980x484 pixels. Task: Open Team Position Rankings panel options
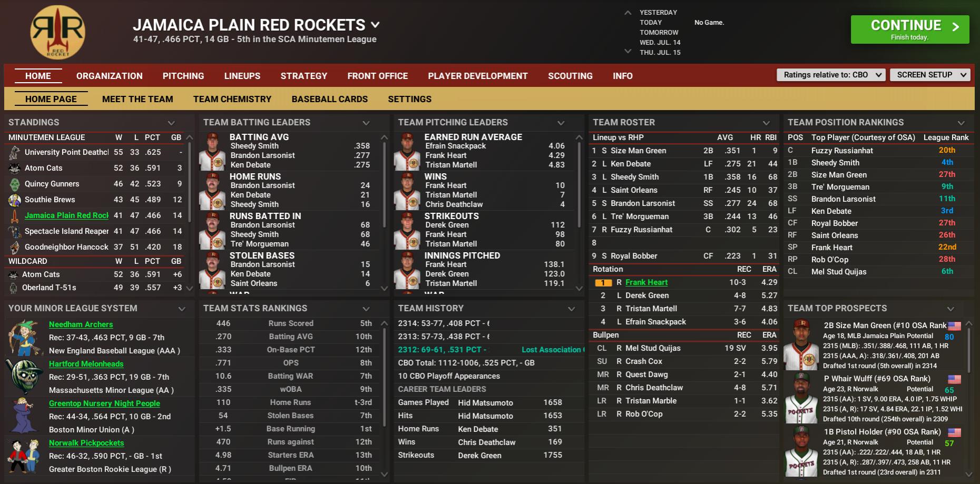(x=961, y=123)
